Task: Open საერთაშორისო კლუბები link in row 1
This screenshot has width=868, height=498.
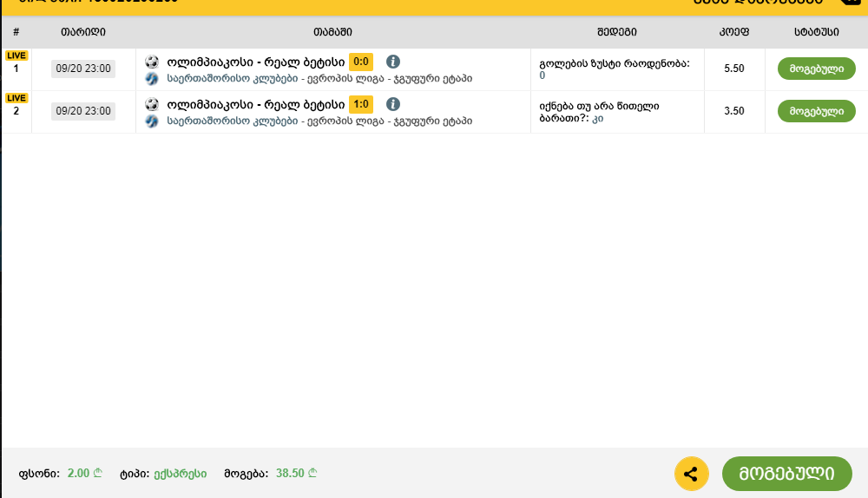Action: click(233, 79)
